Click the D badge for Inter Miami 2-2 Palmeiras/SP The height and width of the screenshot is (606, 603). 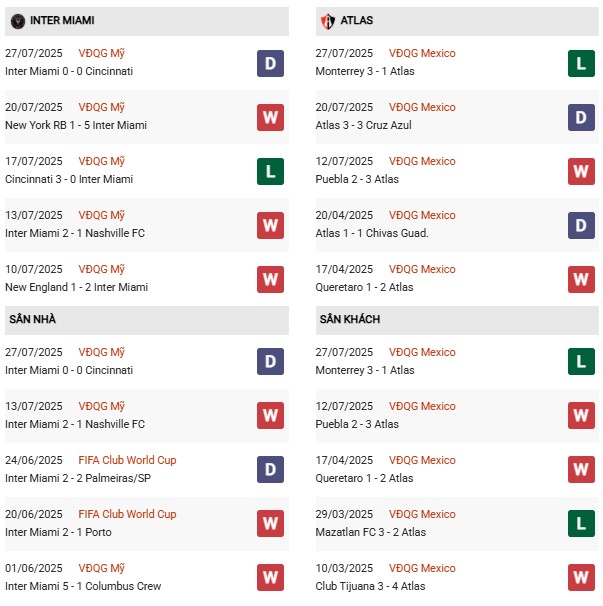click(x=270, y=469)
